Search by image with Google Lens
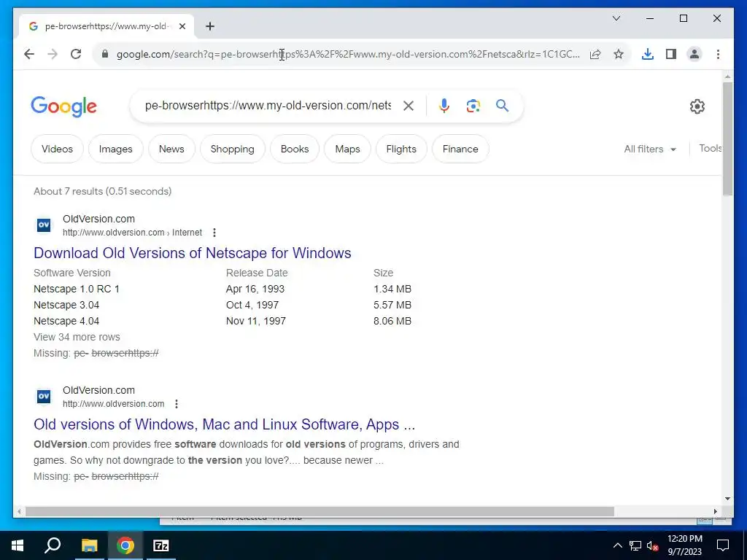The width and height of the screenshot is (747, 560). coord(473,106)
